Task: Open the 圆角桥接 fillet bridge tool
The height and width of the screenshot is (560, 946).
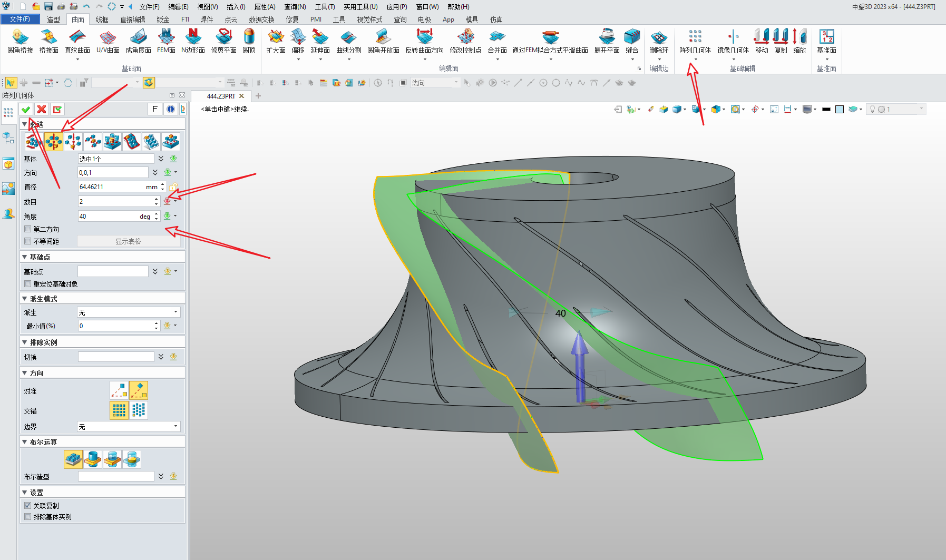Action: [20, 37]
